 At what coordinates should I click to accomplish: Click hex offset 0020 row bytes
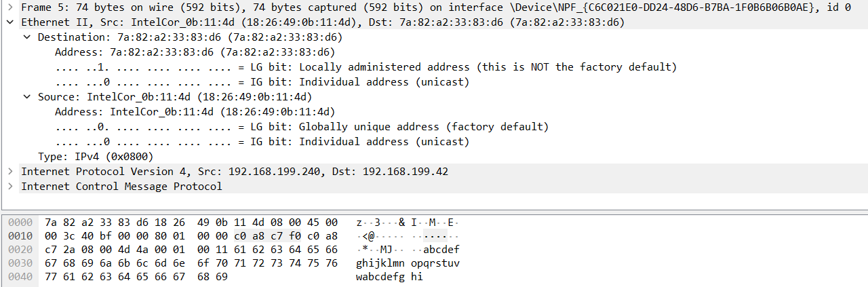click(191, 250)
